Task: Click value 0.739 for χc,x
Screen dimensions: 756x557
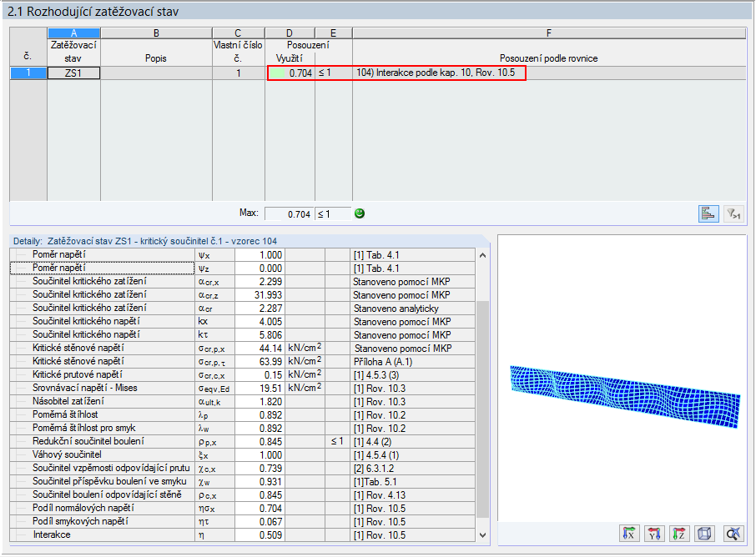Action: pos(270,469)
